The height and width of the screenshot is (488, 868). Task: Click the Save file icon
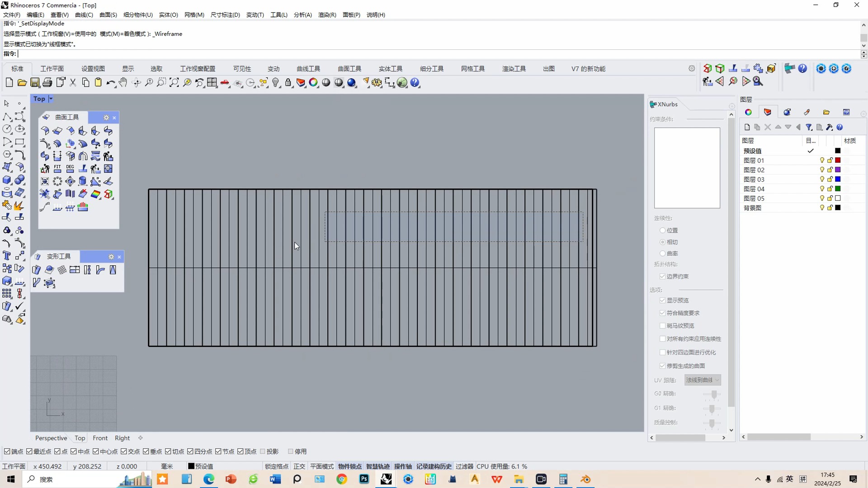tap(35, 83)
